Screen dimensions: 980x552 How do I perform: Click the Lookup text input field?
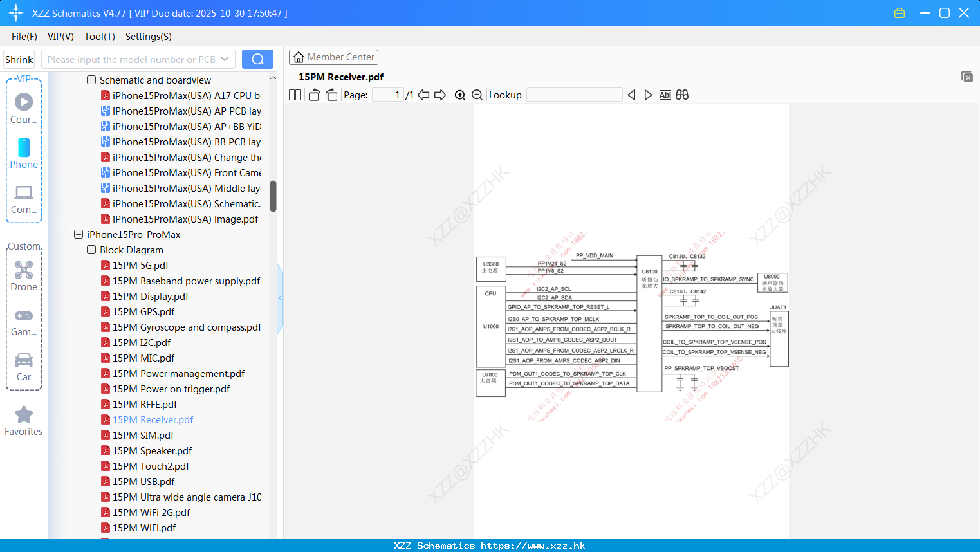pyautogui.click(x=575, y=95)
